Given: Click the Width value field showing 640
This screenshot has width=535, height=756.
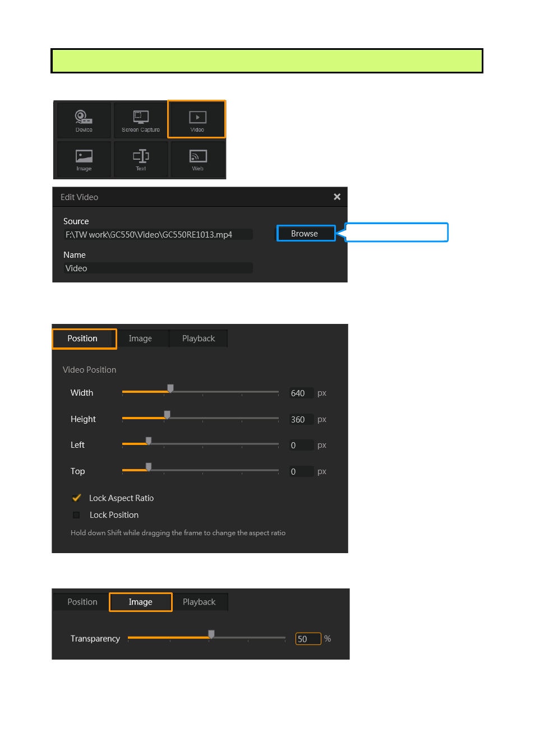Looking at the screenshot, I should (x=301, y=393).
